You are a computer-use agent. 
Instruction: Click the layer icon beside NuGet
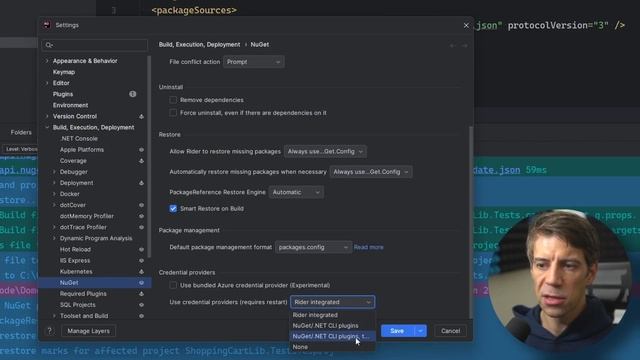141,282
